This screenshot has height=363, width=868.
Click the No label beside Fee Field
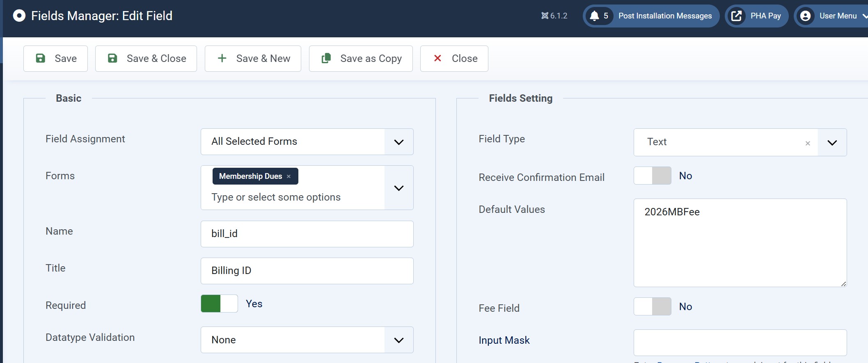tap(685, 306)
